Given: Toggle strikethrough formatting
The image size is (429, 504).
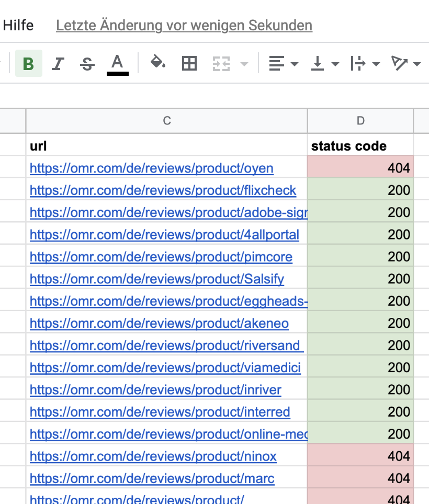Looking at the screenshot, I should pos(87,63).
